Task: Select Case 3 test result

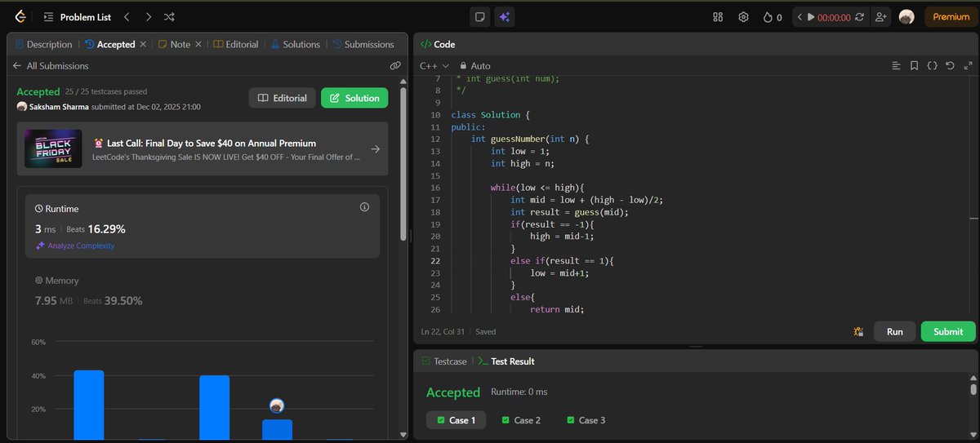Action: tap(585, 420)
